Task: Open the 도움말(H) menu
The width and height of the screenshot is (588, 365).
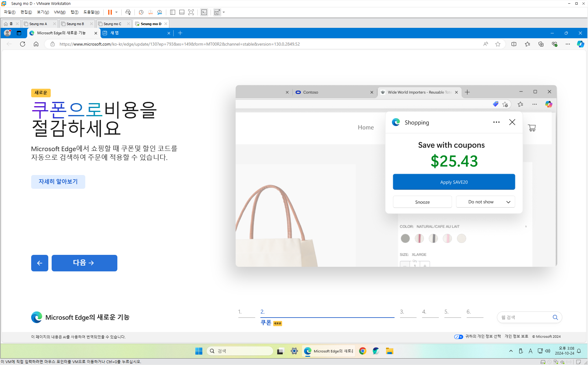Action: (91, 12)
